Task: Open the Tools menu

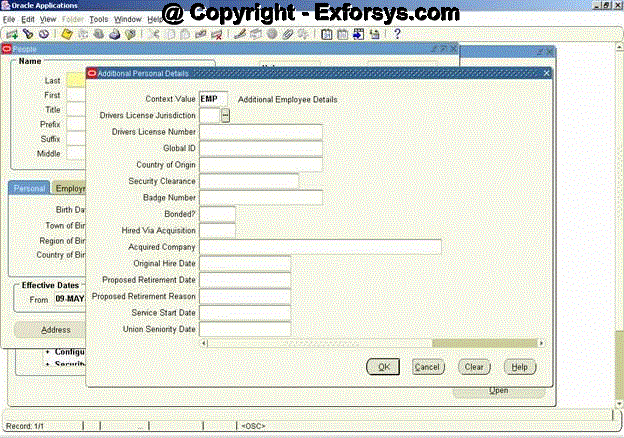Action: [98, 19]
